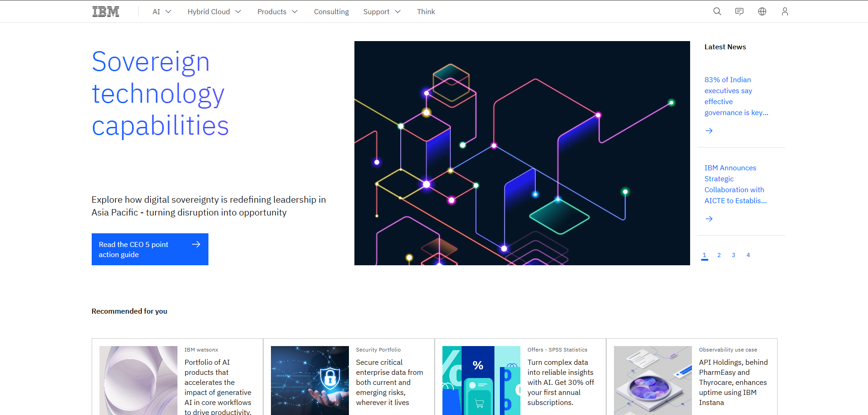Go to Latest News page 2

(x=719, y=255)
